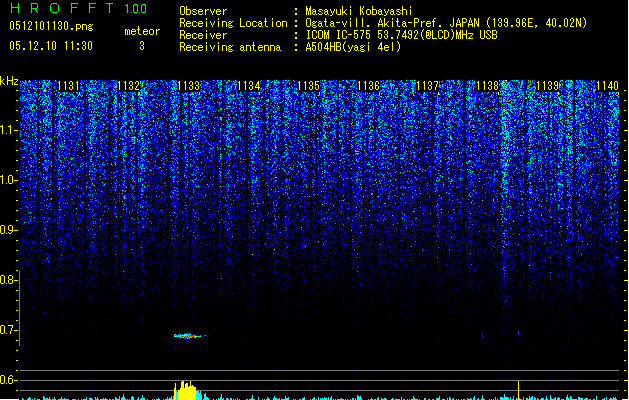Click the Receiving Location label
This screenshot has height=400, width=629.
pos(233,23)
